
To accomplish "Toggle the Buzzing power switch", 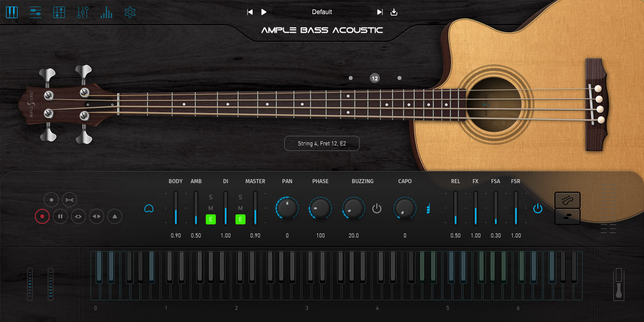I will 377,208.
